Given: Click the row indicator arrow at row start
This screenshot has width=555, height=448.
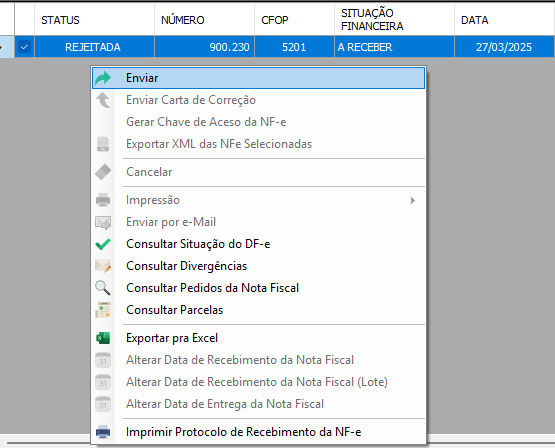Looking at the screenshot, I should 2,47.
